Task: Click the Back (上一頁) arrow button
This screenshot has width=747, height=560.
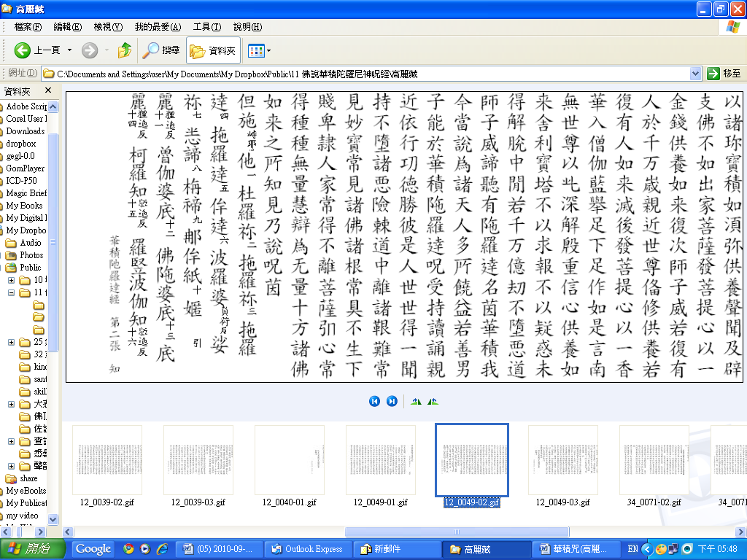Action: (23, 50)
